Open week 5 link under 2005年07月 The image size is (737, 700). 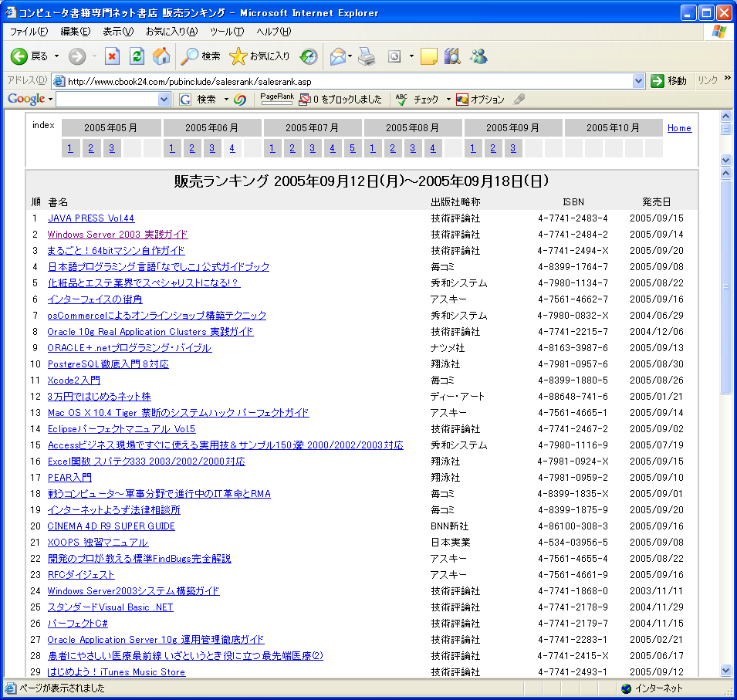click(x=353, y=148)
